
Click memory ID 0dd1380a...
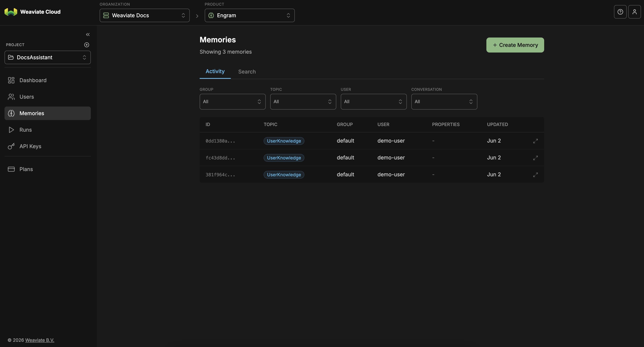(220, 141)
